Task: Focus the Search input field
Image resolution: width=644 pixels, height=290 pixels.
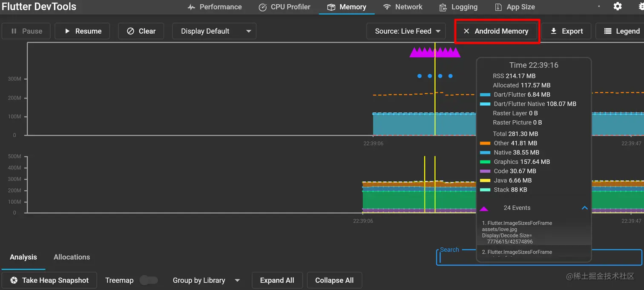Action: (x=539, y=258)
